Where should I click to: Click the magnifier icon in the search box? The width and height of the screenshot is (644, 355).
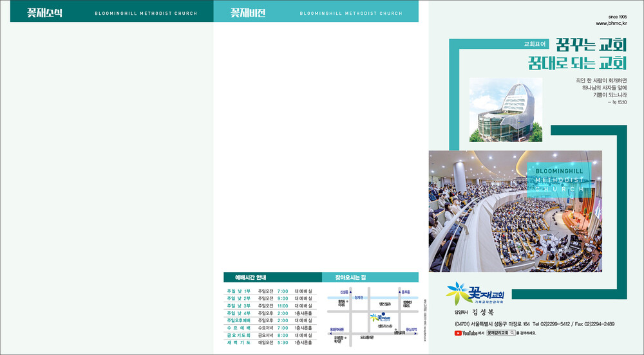click(x=513, y=333)
